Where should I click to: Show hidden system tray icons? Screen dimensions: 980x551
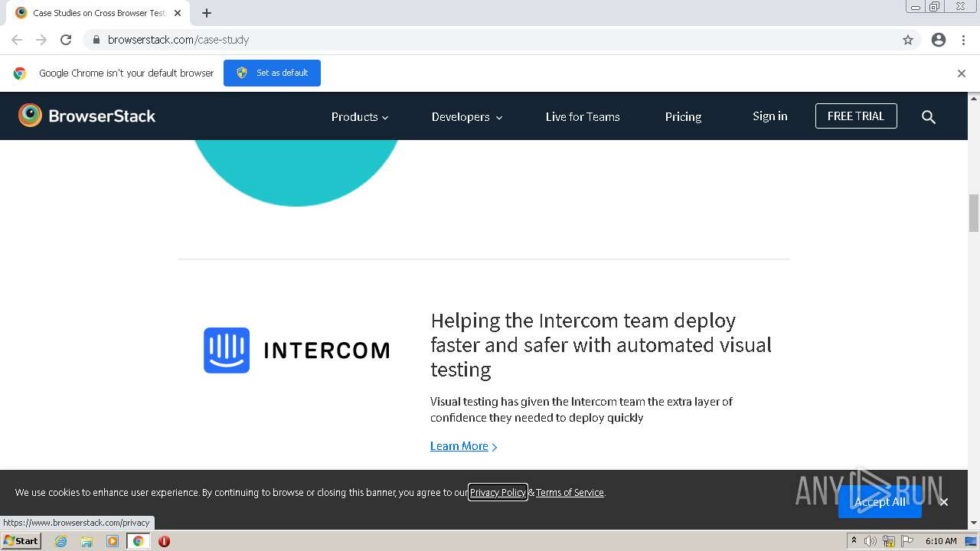coord(854,541)
